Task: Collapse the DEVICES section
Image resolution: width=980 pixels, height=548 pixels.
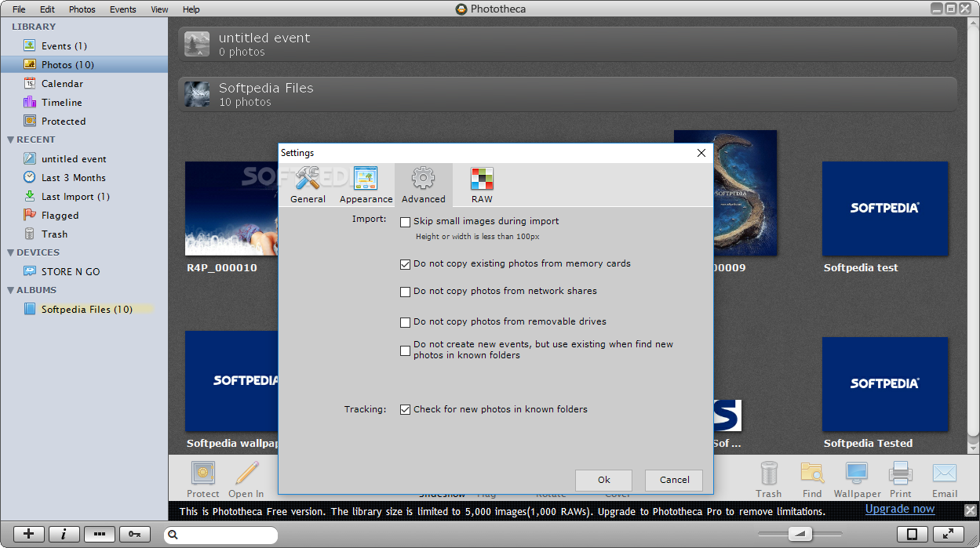Action: (10, 253)
